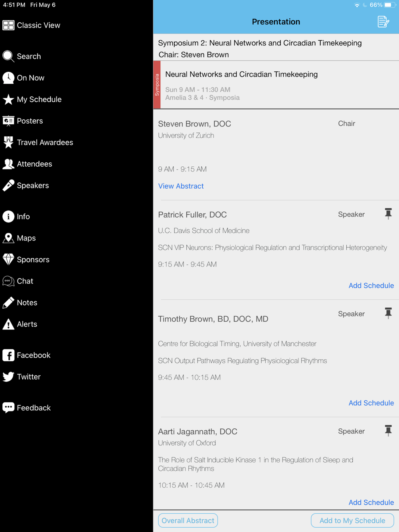
Task: Click View Abstract link for Steven Brown
Action: (x=181, y=186)
